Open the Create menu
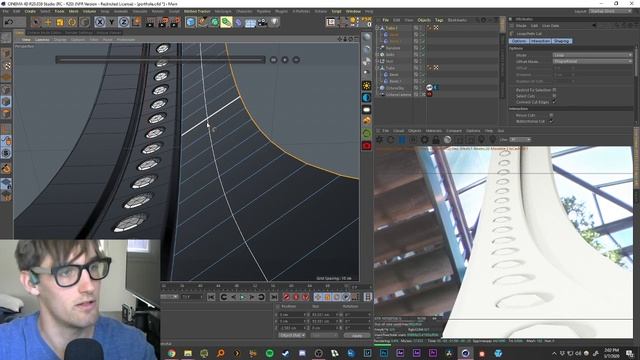 (30, 11)
